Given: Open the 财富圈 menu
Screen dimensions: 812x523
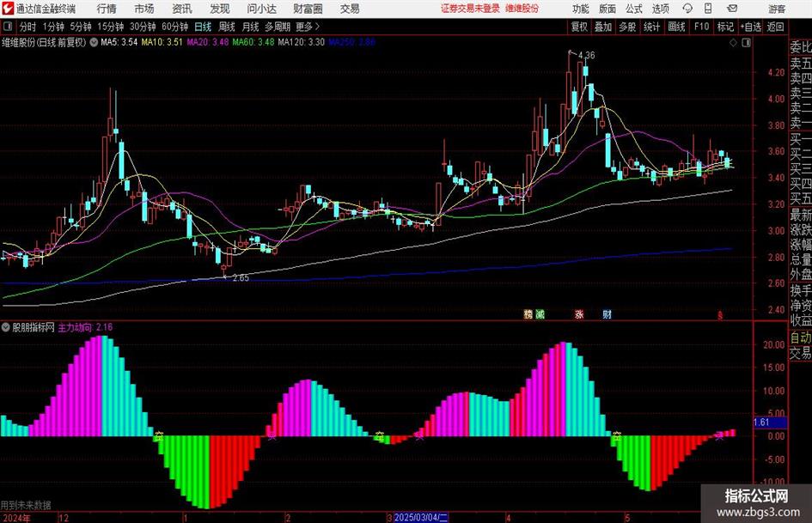Looking at the screenshot, I should click(308, 9).
